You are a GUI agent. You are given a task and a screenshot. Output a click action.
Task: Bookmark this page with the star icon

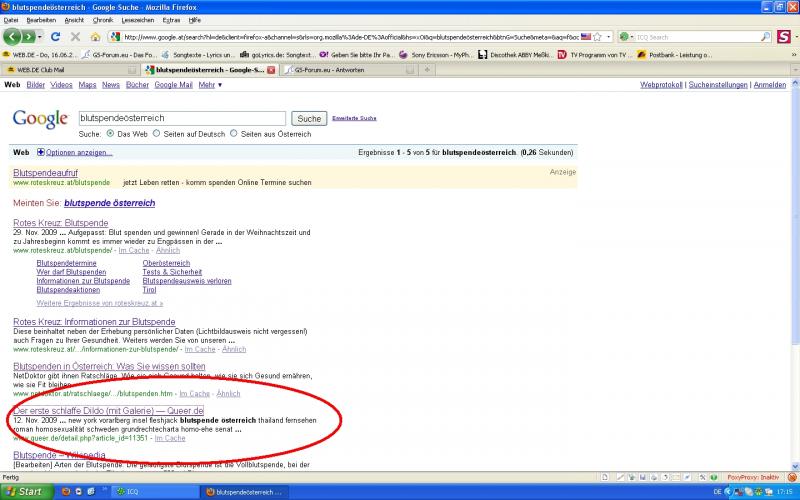(x=597, y=37)
